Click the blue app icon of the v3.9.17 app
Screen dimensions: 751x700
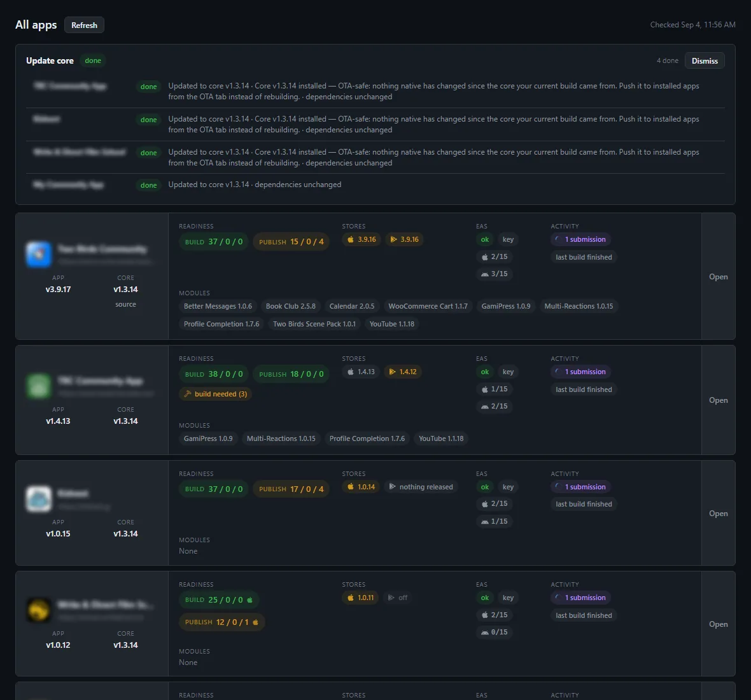39,255
